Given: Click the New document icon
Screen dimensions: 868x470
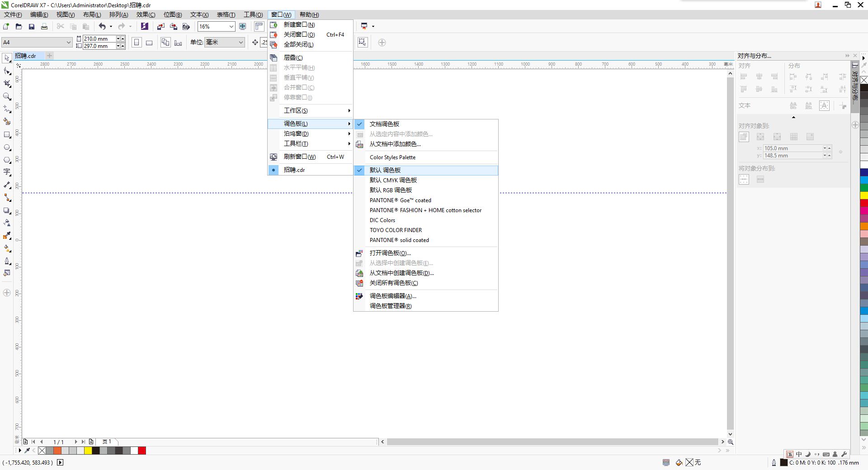Looking at the screenshot, I should pyautogui.click(x=6, y=27).
